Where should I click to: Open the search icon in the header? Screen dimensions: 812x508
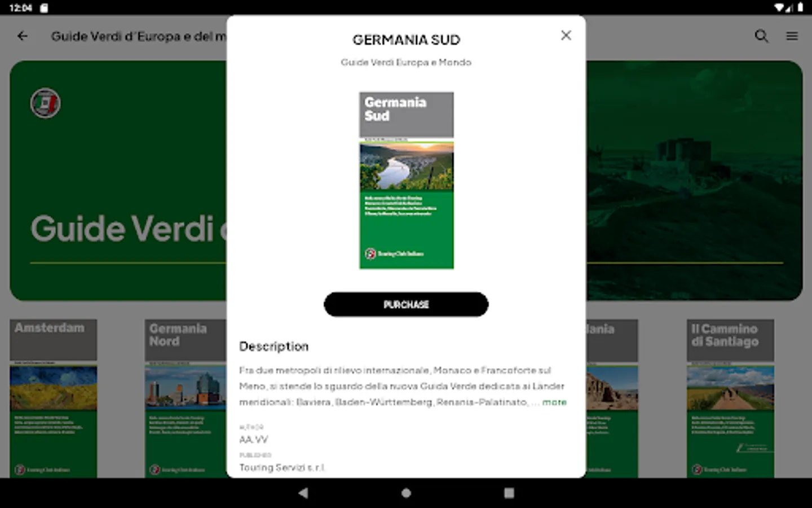[761, 36]
